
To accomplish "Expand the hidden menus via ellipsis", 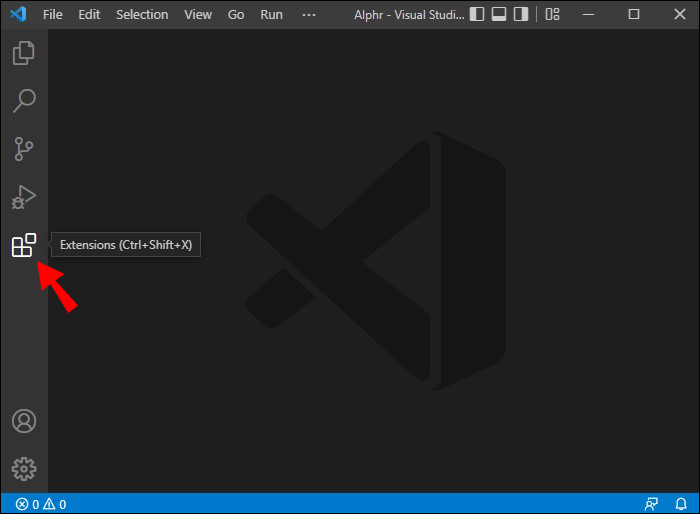I will (309, 15).
